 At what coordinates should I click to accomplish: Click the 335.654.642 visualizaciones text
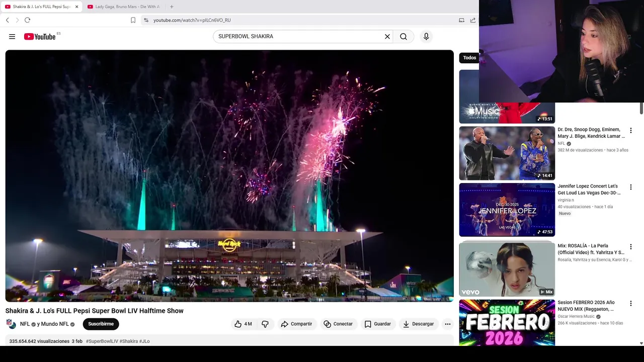(39, 341)
